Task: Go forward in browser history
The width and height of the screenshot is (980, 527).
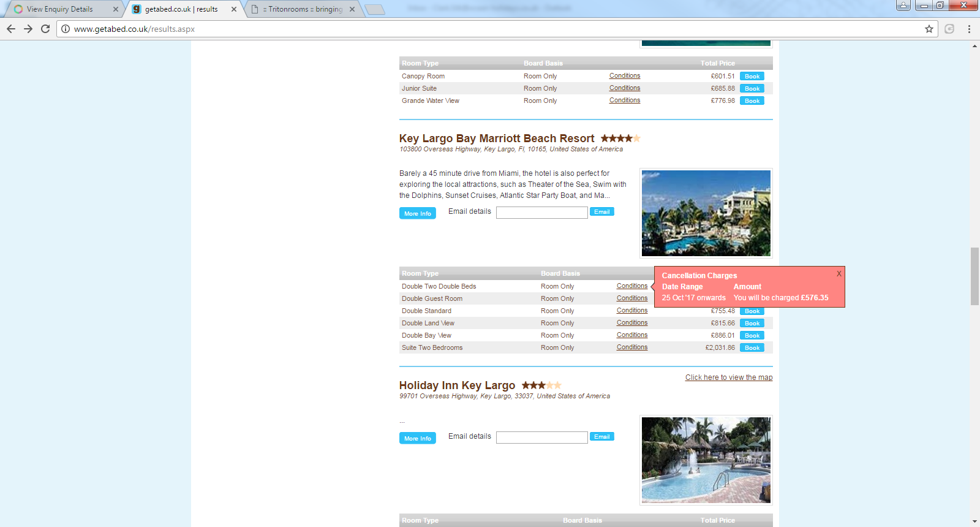Action: point(28,29)
